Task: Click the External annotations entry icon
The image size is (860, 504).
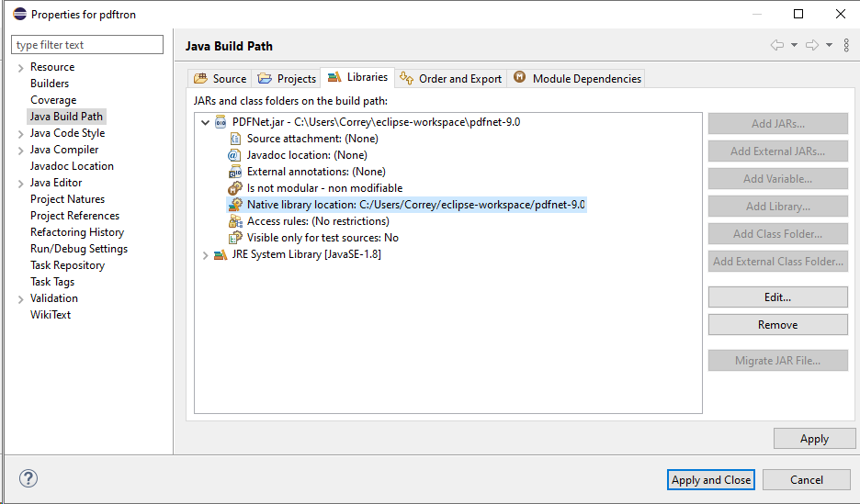Action: [234, 172]
